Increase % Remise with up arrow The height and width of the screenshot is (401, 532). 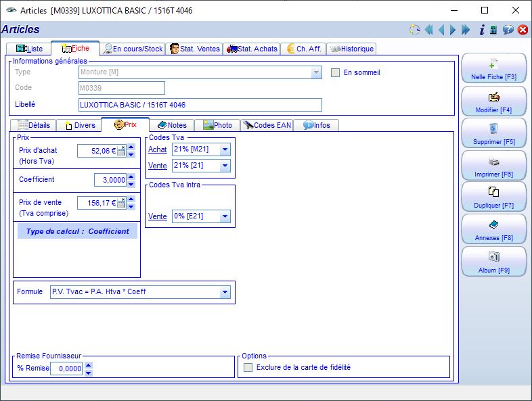pos(89,365)
